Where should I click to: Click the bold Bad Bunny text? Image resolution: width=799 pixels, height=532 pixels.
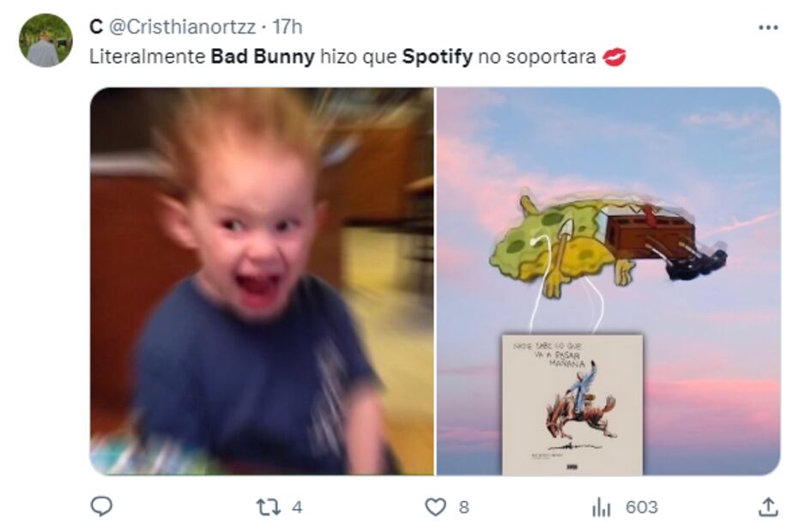point(263,57)
